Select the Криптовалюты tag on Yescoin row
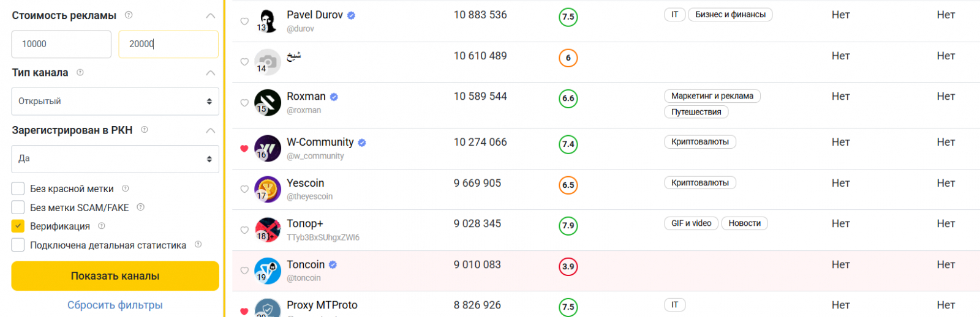The height and width of the screenshot is (317, 980). click(700, 182)
